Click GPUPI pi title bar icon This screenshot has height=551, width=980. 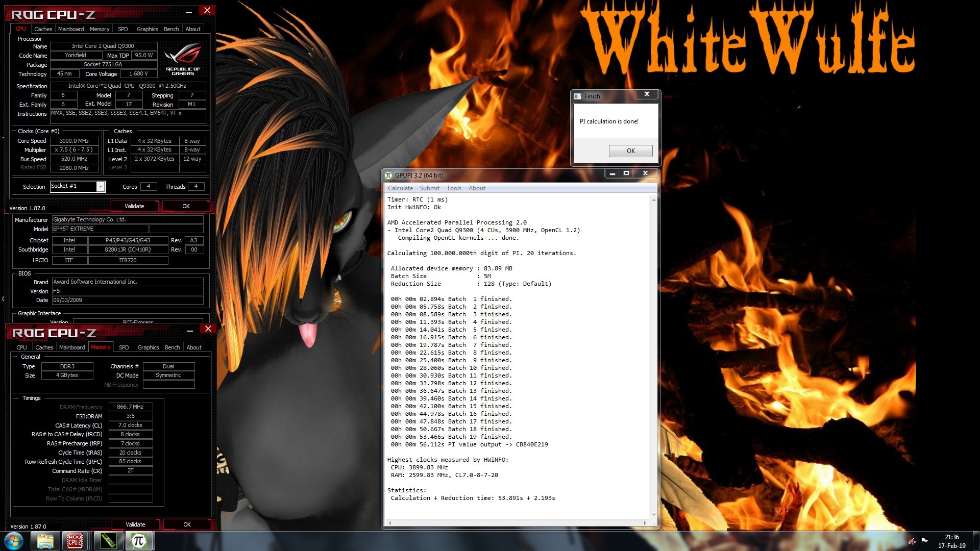[x=388, y=175]
